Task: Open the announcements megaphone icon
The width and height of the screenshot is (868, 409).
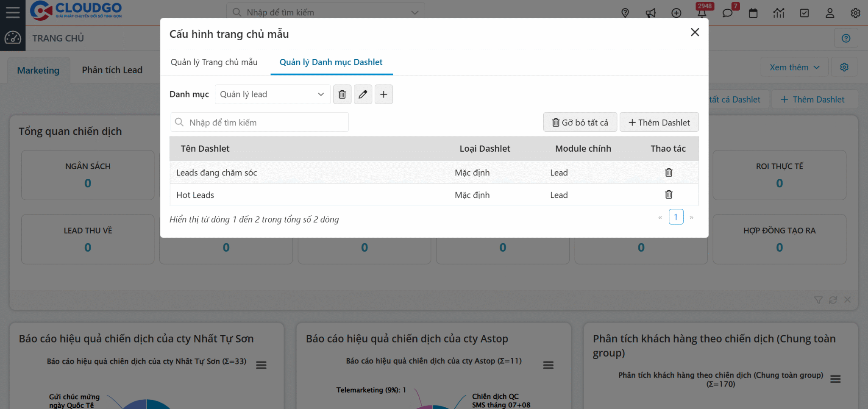Action: tap(651, 13)
